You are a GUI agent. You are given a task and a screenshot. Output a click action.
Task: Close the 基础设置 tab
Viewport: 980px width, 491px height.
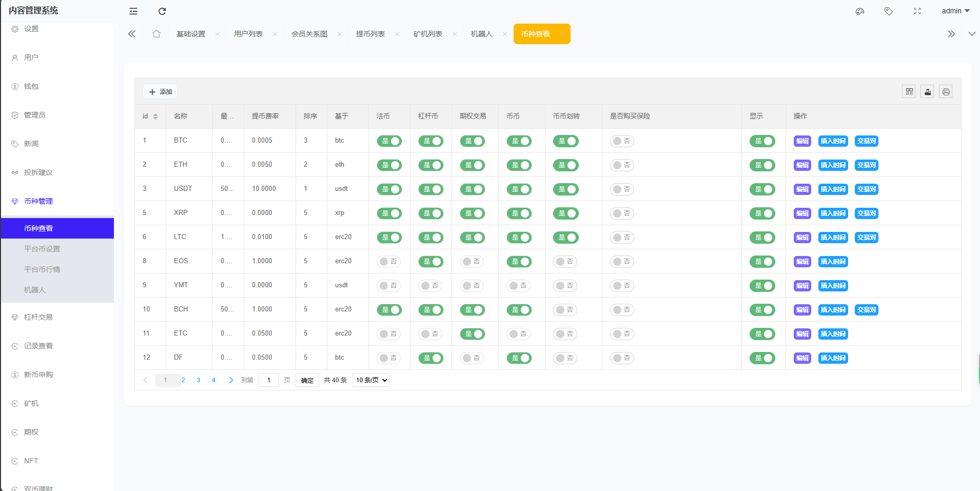click(x=218, y=34)
